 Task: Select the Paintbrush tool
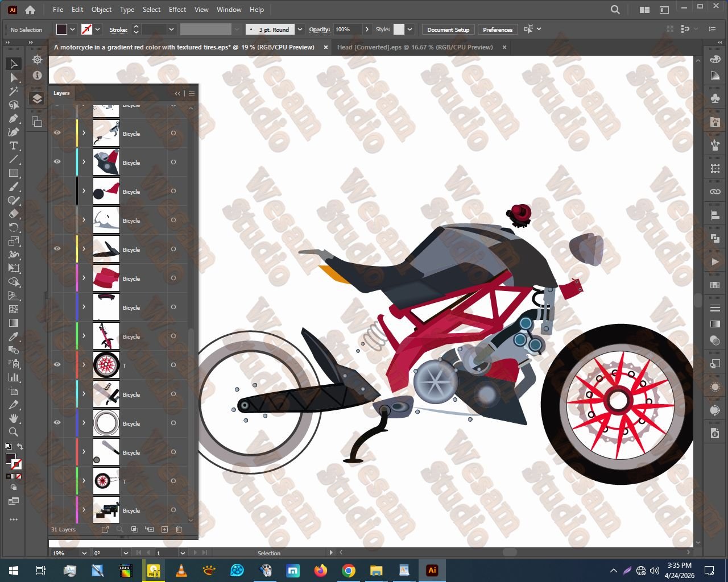14,186
